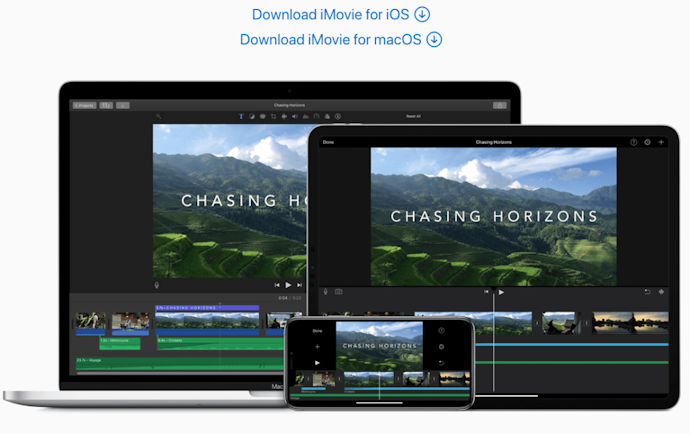Select the purple Chasing Horizons title clip on Mac timeline

(207, 308)
